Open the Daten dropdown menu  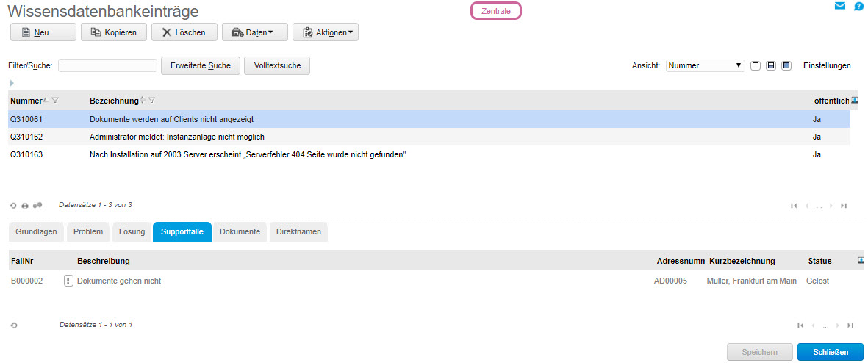(254, 32)
